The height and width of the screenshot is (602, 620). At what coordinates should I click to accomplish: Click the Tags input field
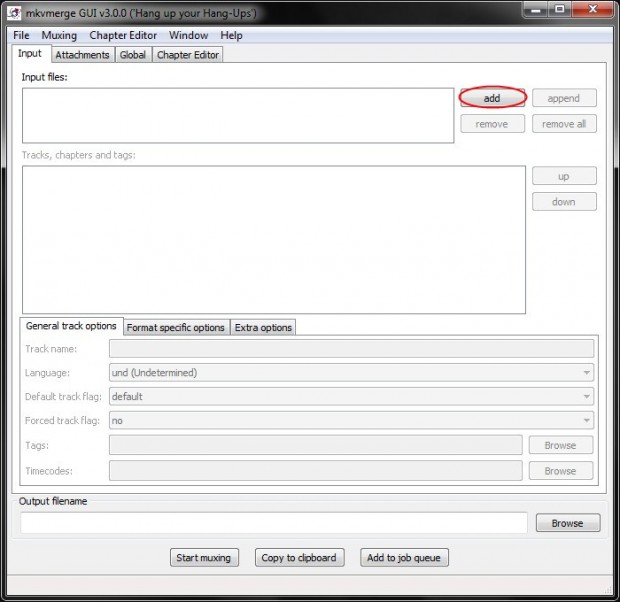(x=316, y=445)
